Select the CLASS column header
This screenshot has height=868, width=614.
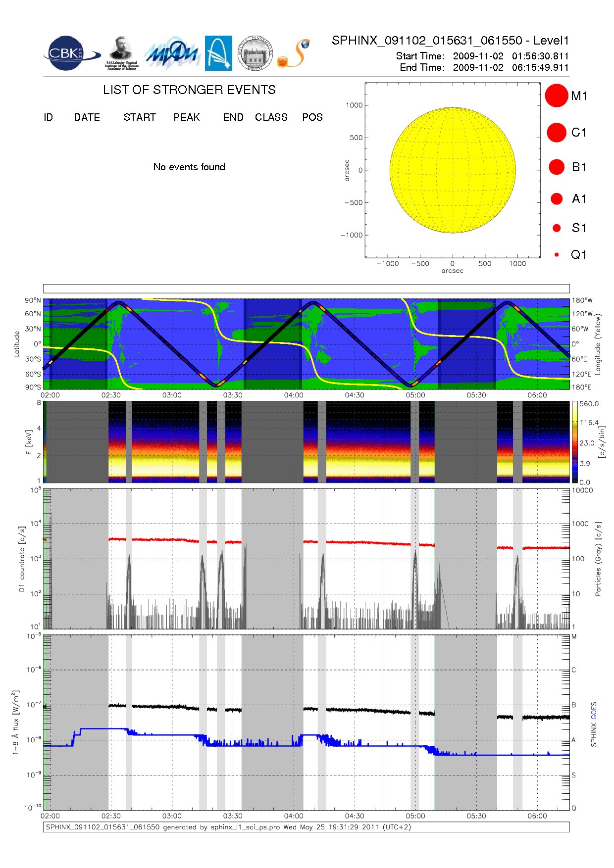point(271,117)
